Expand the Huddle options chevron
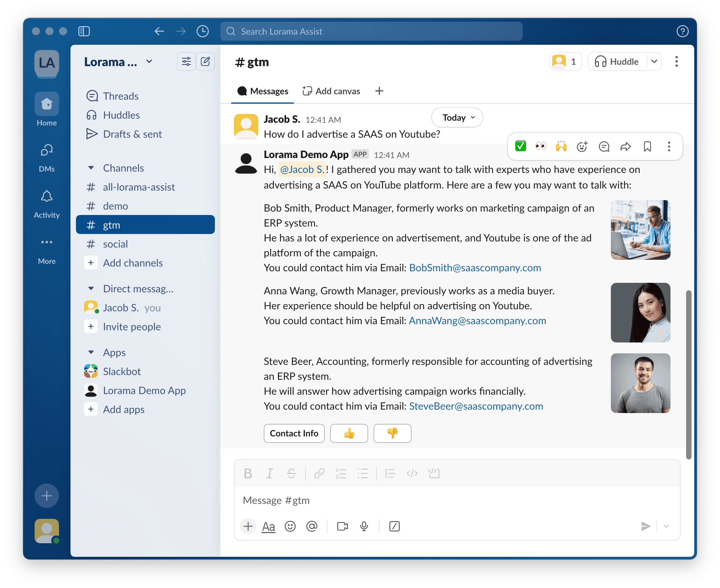720x588 pixels. pyautogui.click(x=654, y=62)
